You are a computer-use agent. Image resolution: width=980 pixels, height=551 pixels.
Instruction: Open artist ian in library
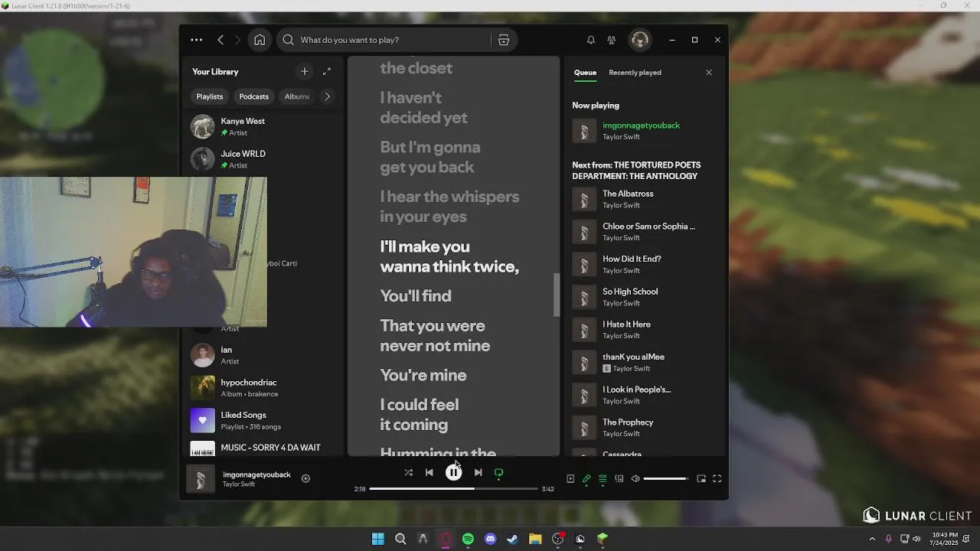pos(263,355)
